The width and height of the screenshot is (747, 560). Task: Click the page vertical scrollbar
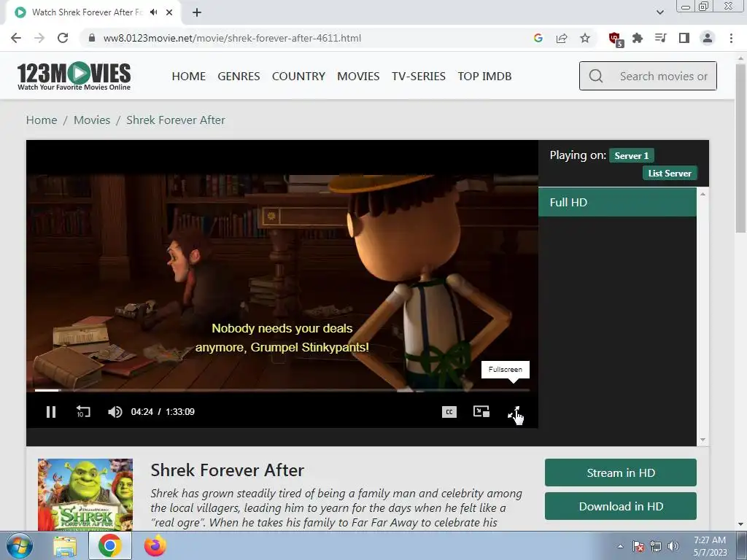(740, 147)
